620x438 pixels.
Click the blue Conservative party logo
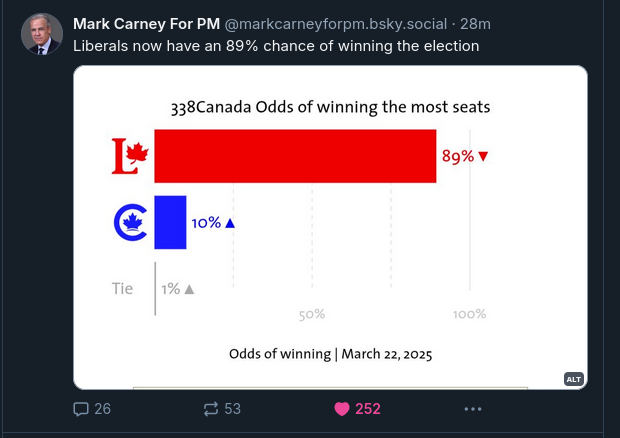(130, 222)
